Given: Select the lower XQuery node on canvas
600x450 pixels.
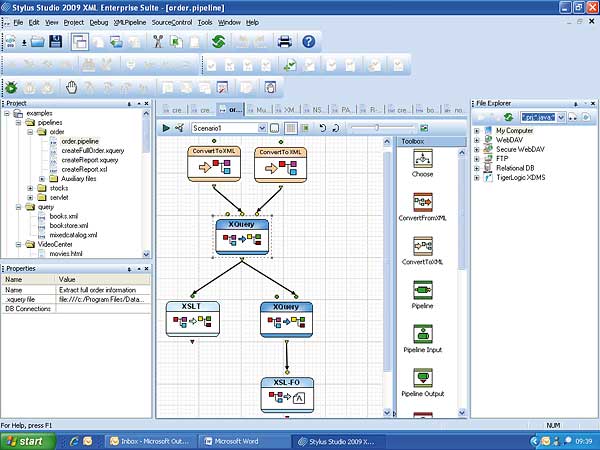Looking at the screenshot, I should pos(286,320).
